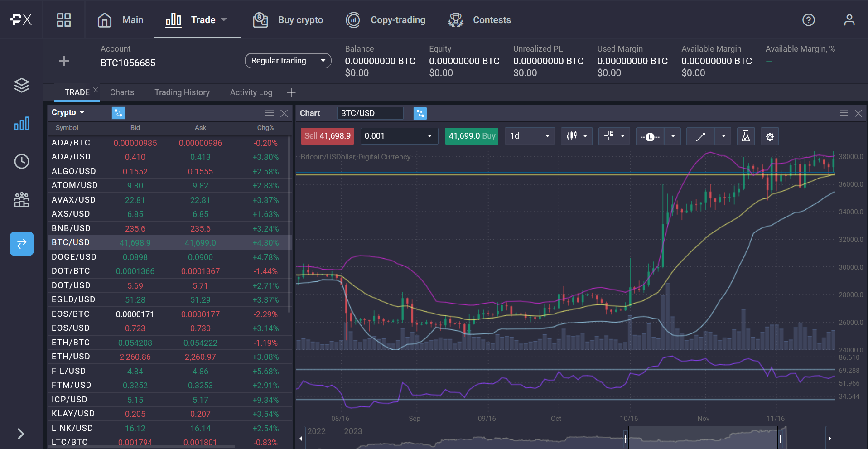This screenshot has height=449, width=868.
Task: Click the layers icon in left sidebar
Action: [x=22, y=85]
